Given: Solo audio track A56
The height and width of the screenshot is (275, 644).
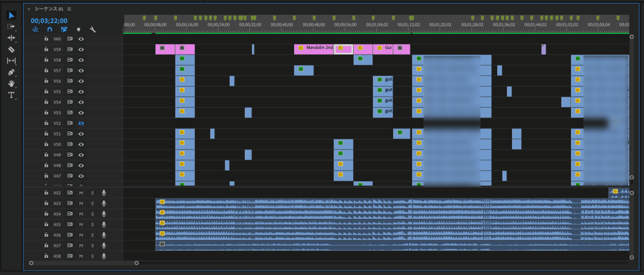Looking at the screenshot, I should (x=93, y=235).
